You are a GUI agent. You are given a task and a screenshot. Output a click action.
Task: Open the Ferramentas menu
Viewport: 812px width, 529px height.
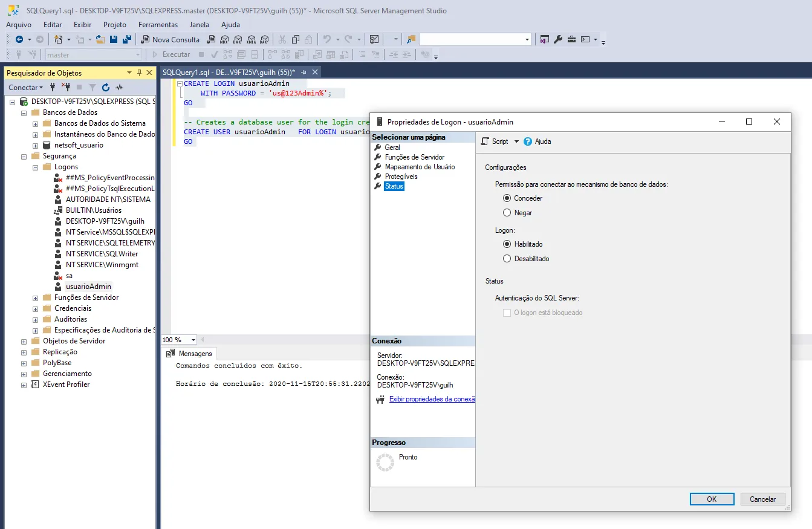pos(158,25)
